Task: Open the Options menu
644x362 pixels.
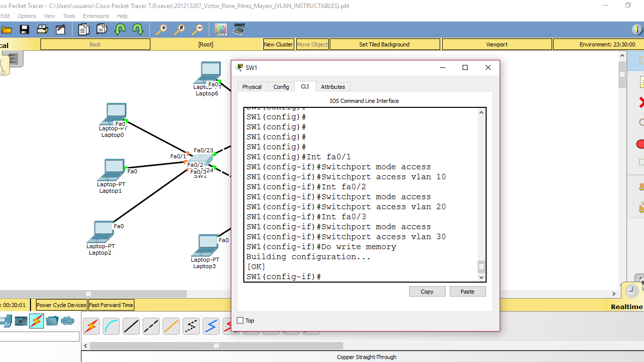Action: click(27, 16)
